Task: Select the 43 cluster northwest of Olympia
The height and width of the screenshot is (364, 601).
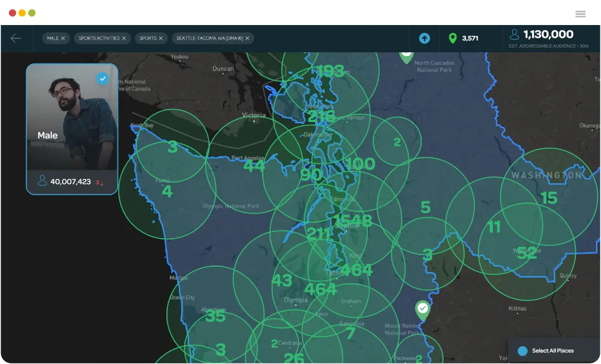Action: (282, 281)
